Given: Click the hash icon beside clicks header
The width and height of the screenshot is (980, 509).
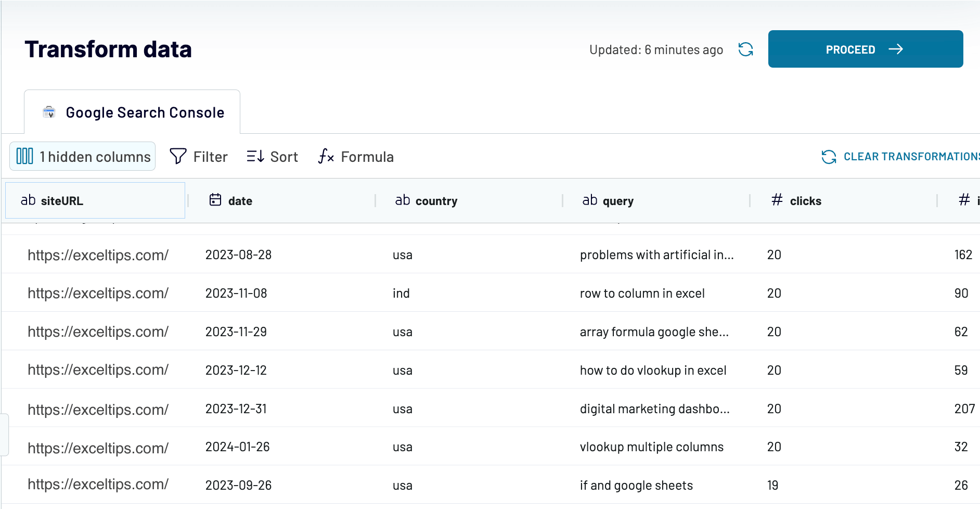Looking at the screenshot, I should 777,200.
